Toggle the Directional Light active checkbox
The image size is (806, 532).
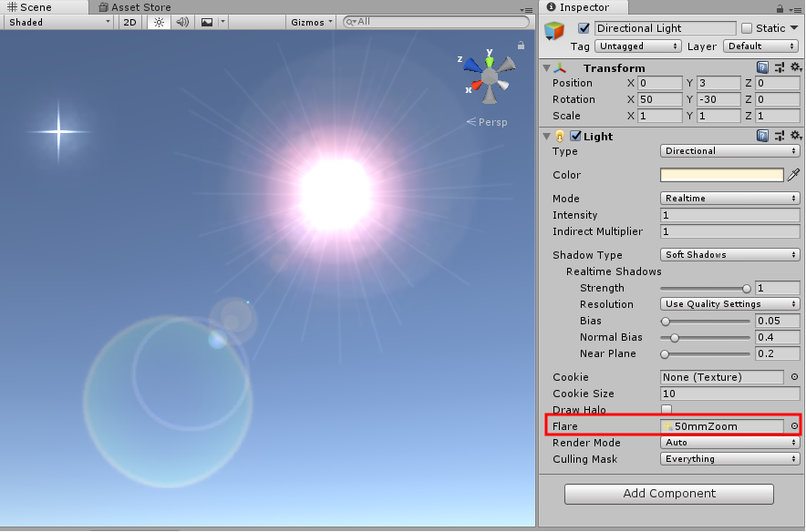tap(584, 28)
